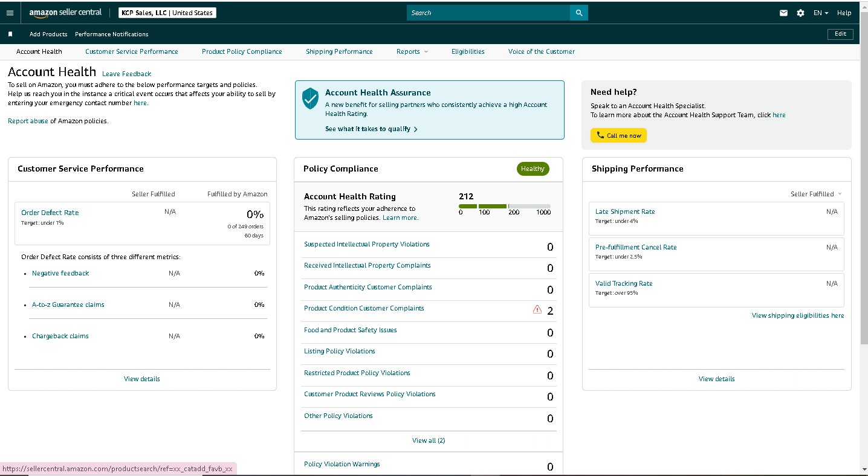
Task: Click the warning icon beside Product Condition complaints
Action: [537, 309]
